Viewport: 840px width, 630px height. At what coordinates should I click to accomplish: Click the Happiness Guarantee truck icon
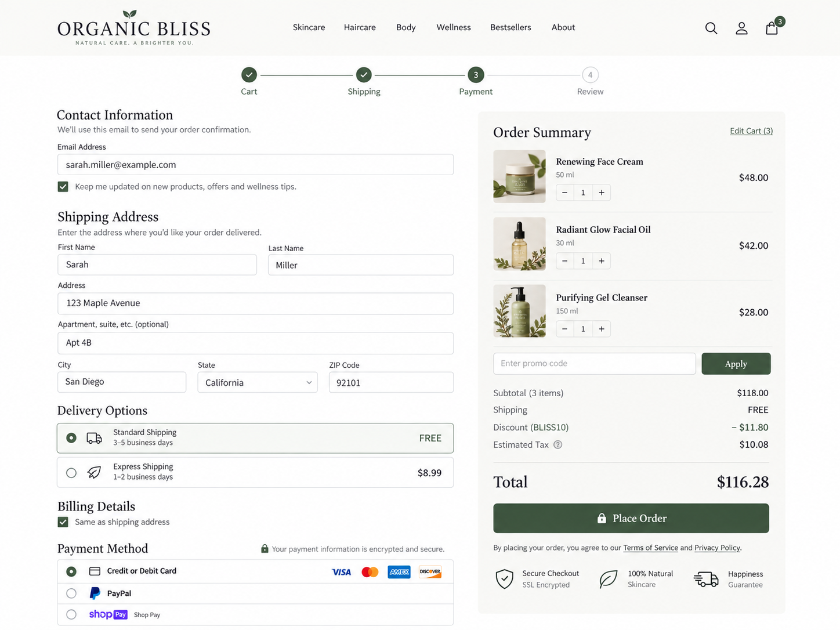706,579
